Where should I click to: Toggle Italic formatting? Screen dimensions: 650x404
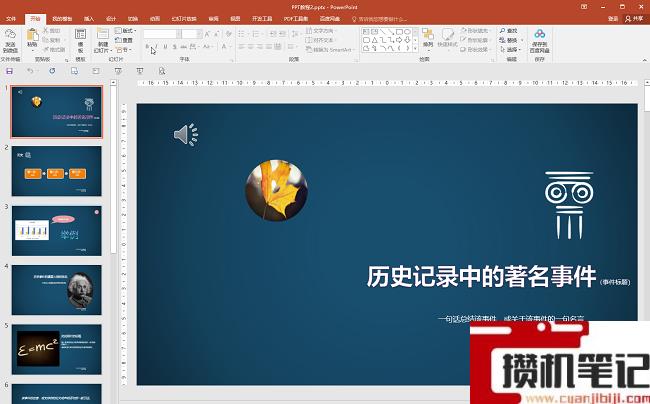pyautogui.click(x=156, y=46)
